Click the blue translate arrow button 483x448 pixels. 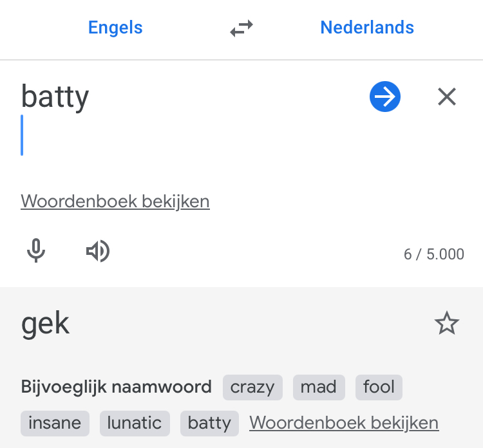[x=384, y=97]
